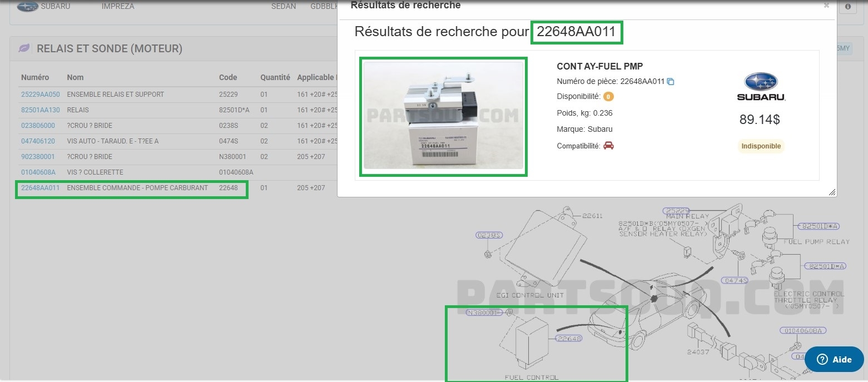Click SEDAN in the vehicle bar

click(x=284, y=7)
